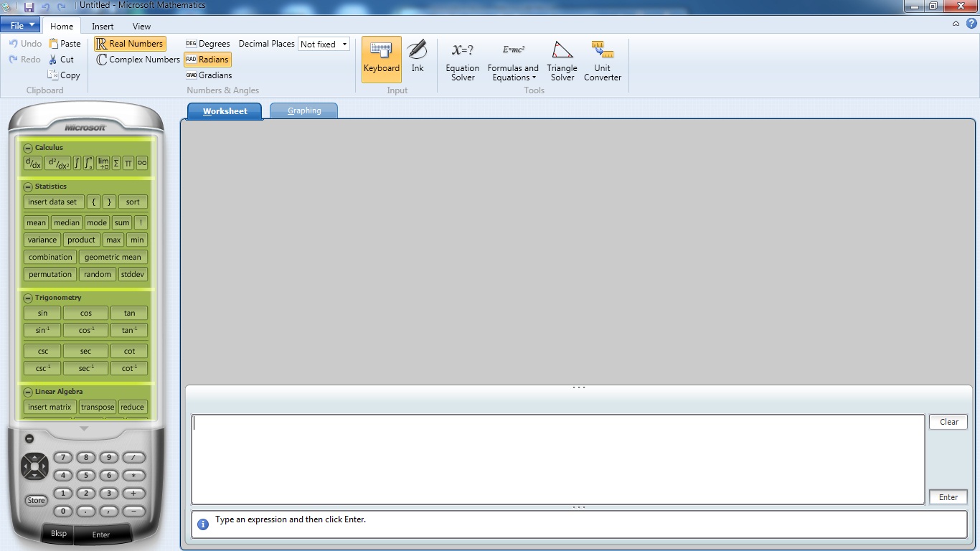
Task: Switch to the Worksheet tab
Action: [225, 111]
